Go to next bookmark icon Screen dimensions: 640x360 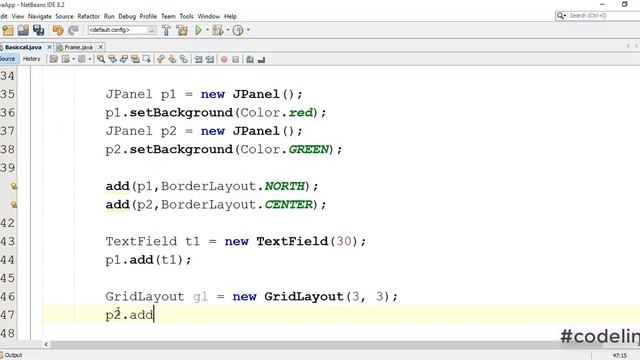coord(172,60)
